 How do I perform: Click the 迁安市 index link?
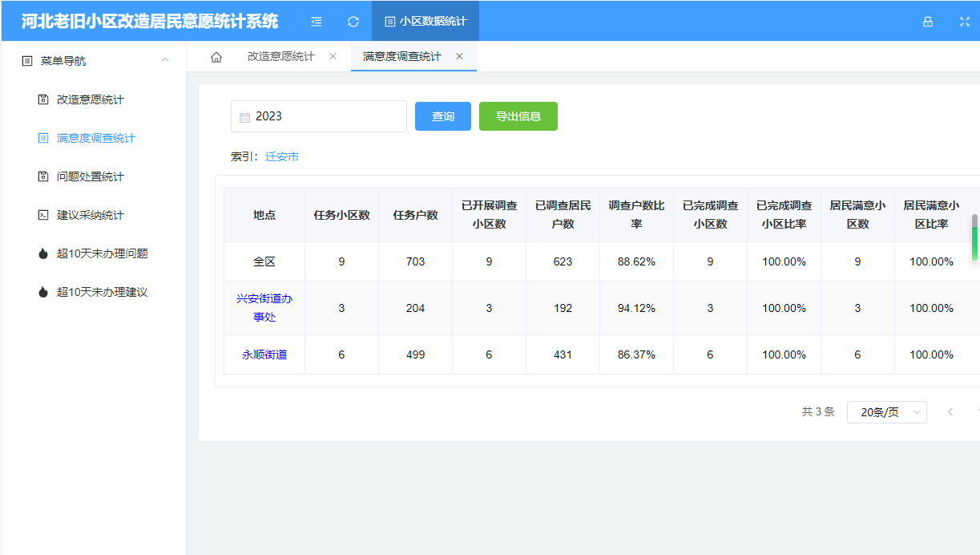point(282,156)
